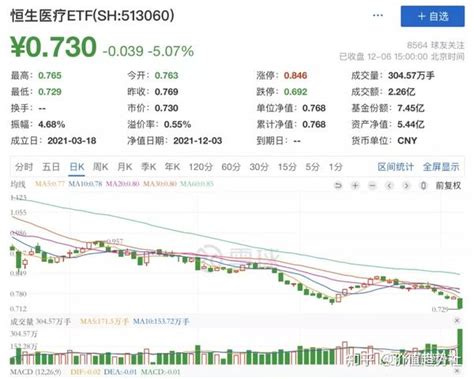Zoom in the chart with the plus icon

pos(355,186)
